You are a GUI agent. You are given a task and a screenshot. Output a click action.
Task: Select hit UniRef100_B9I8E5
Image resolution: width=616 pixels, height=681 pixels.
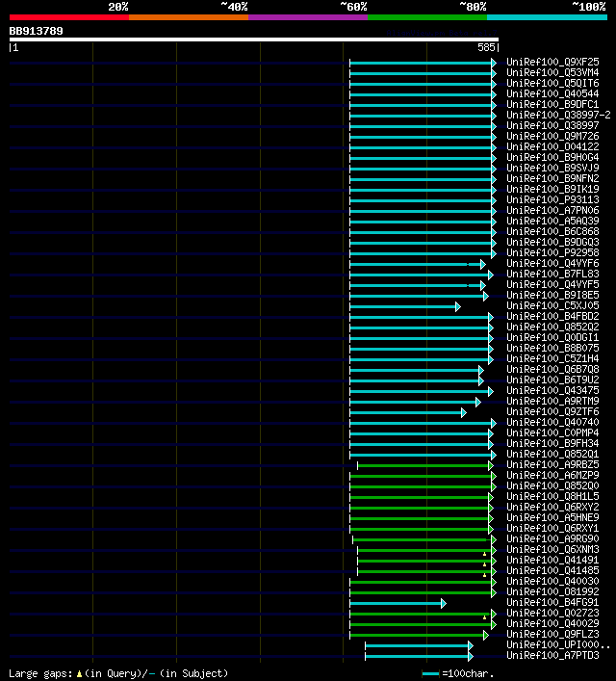[x=552, y=295]
